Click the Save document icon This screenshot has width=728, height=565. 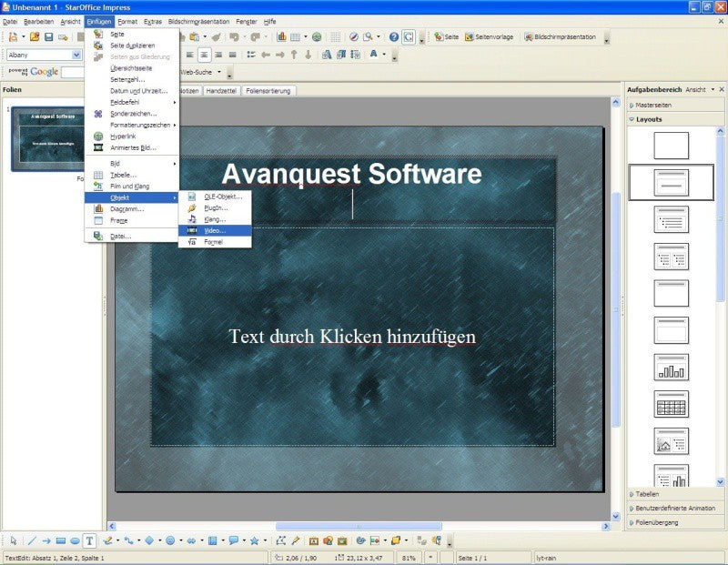(49, 36)
